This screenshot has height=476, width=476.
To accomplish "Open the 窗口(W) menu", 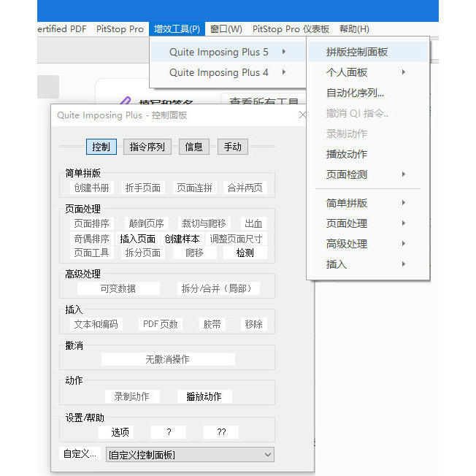I will tap(226, 29).
